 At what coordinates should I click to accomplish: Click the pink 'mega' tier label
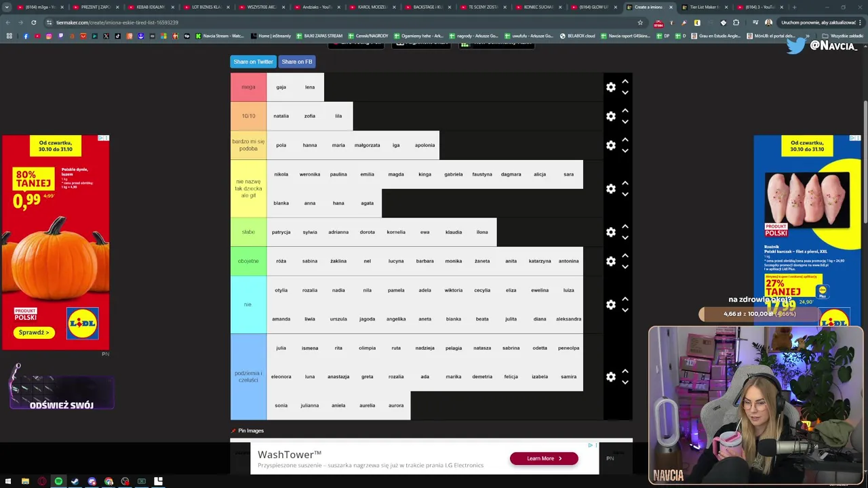248,87
